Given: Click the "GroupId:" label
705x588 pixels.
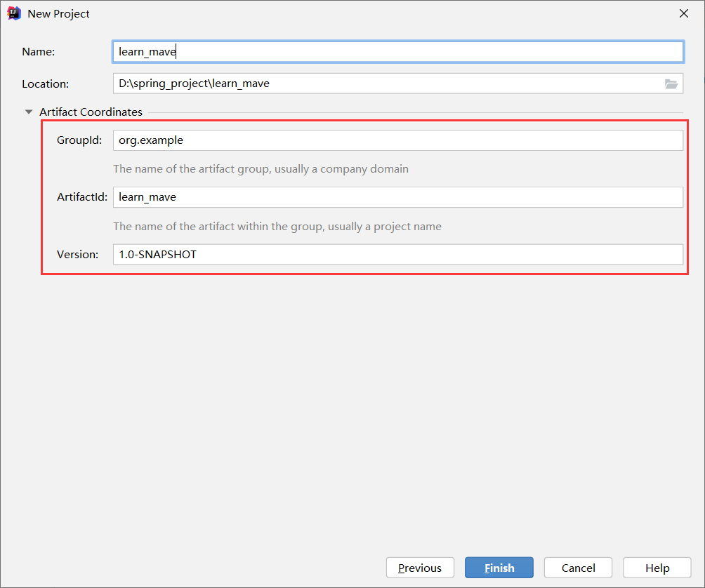Looking at the screenshot, I should coord(79,140).
